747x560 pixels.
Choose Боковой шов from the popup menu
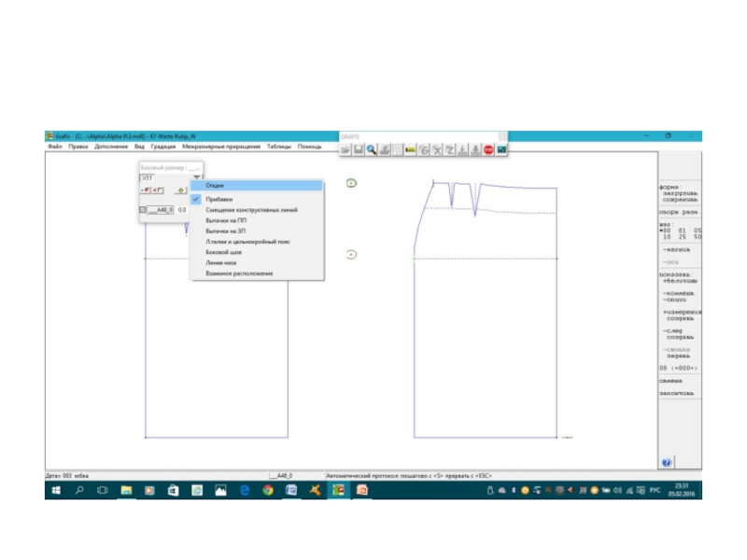[220, 252]
